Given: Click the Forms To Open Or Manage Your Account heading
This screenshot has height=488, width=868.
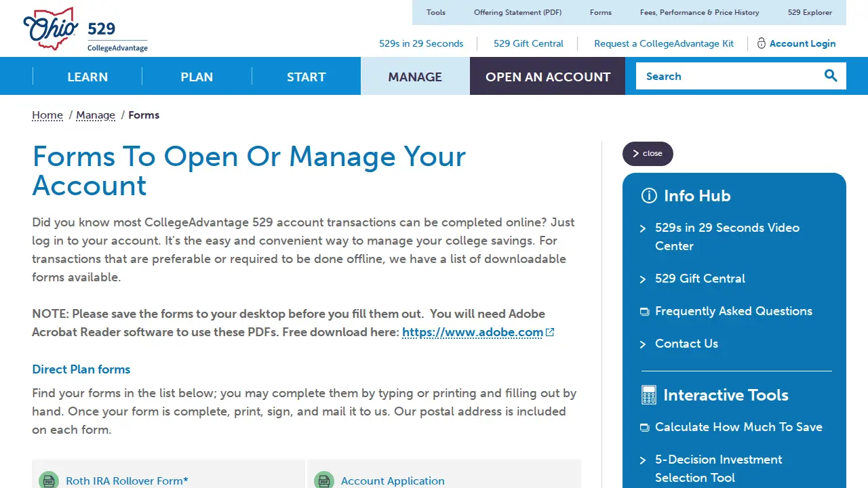Looking at the screenshot, I should click(x=249, y=171).
